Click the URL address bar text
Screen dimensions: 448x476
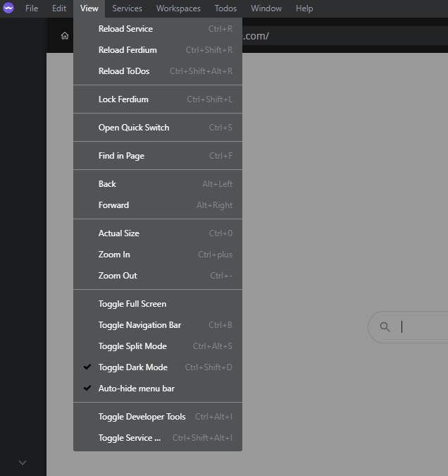coord(256,36)
